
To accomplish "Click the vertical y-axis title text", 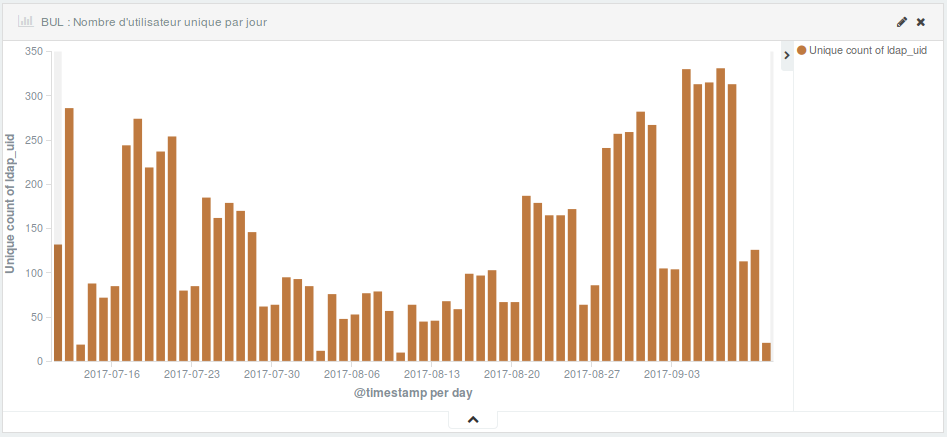I will (x=10, y=206).
